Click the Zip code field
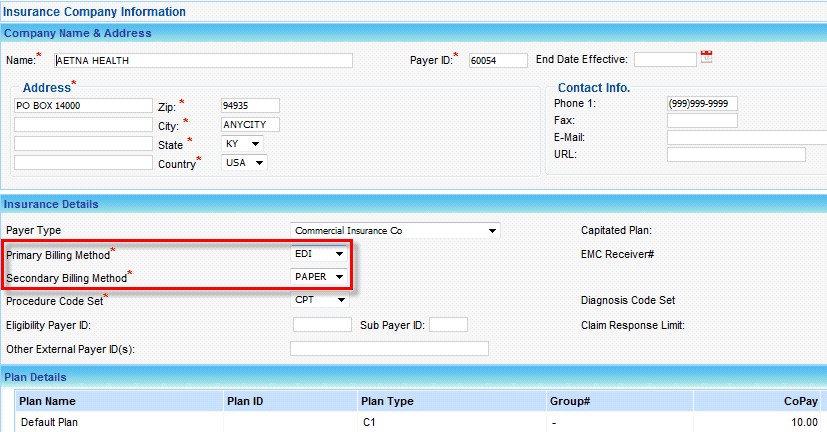The image size is (827, 432). point(250,105)
